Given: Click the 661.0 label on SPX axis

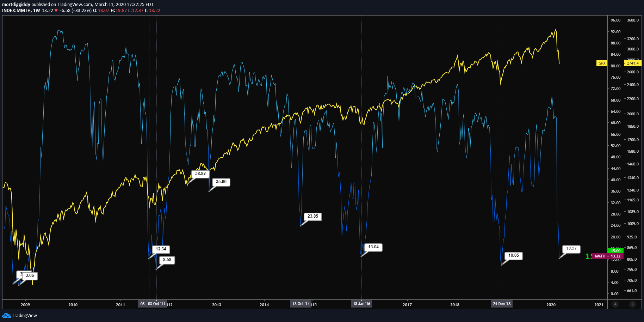Looking at the screenshot, I should point(632,291).
